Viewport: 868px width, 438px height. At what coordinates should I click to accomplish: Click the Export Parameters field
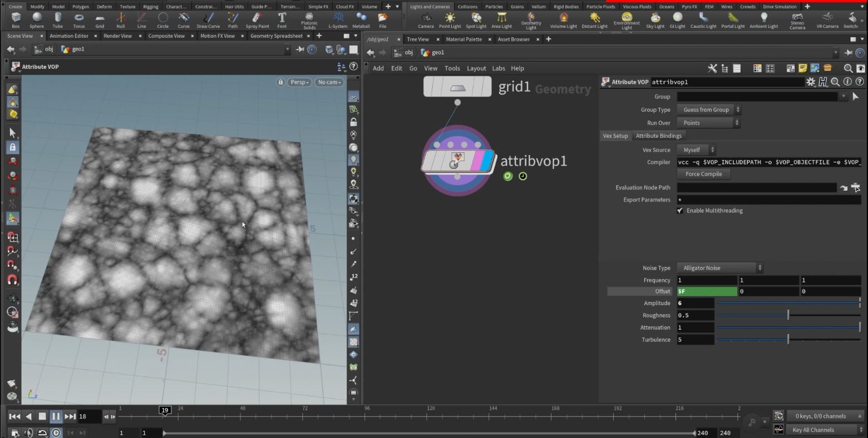click(x=769, y=200)
